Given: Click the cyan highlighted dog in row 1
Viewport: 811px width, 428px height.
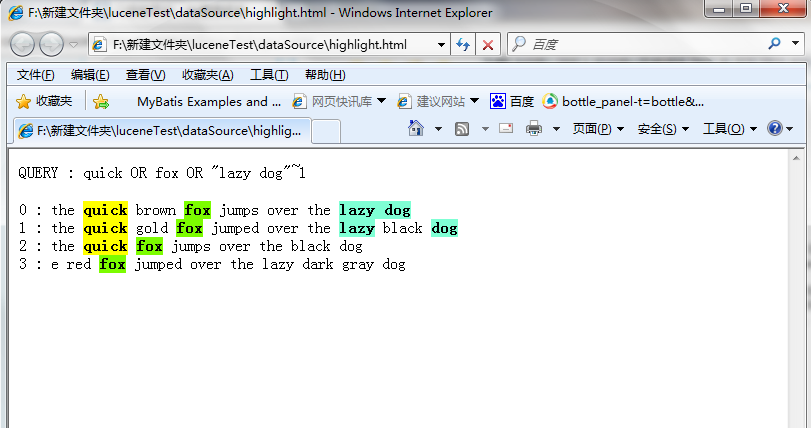Looking at the screenshot, I should (444, 228).
